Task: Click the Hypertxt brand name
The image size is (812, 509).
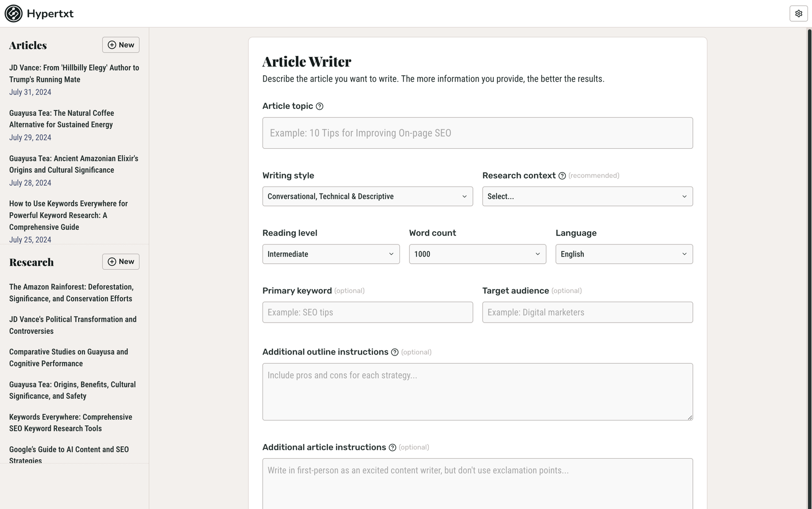Action: point(50,14)
